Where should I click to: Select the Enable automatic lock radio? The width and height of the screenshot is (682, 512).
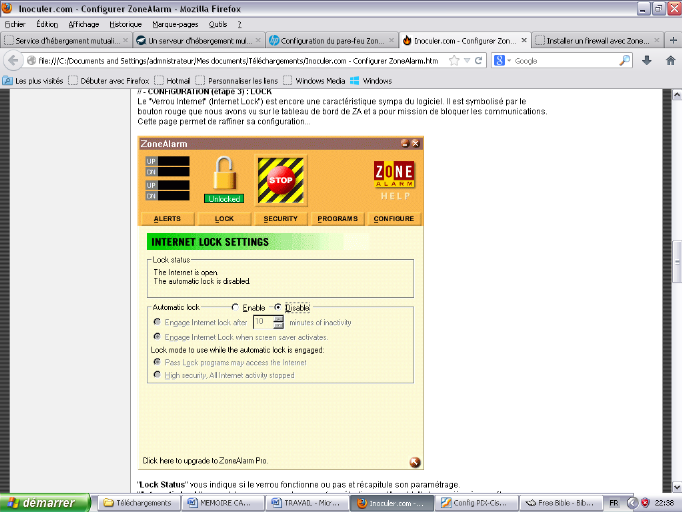tap(235, 307)
